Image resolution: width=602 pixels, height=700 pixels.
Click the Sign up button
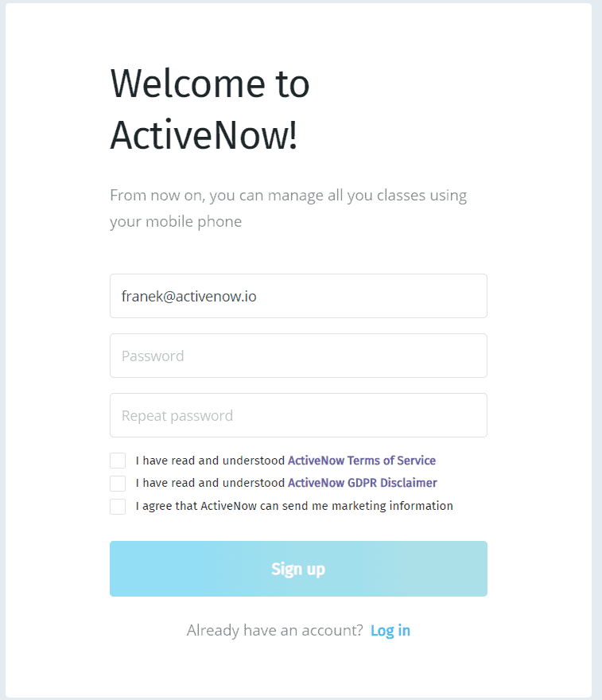[x=298, y=569]
